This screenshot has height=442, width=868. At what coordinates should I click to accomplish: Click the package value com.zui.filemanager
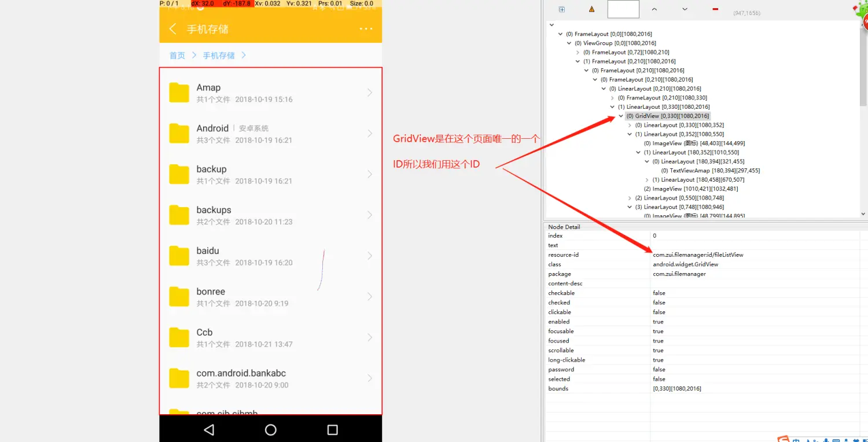[x=679, y=274]
